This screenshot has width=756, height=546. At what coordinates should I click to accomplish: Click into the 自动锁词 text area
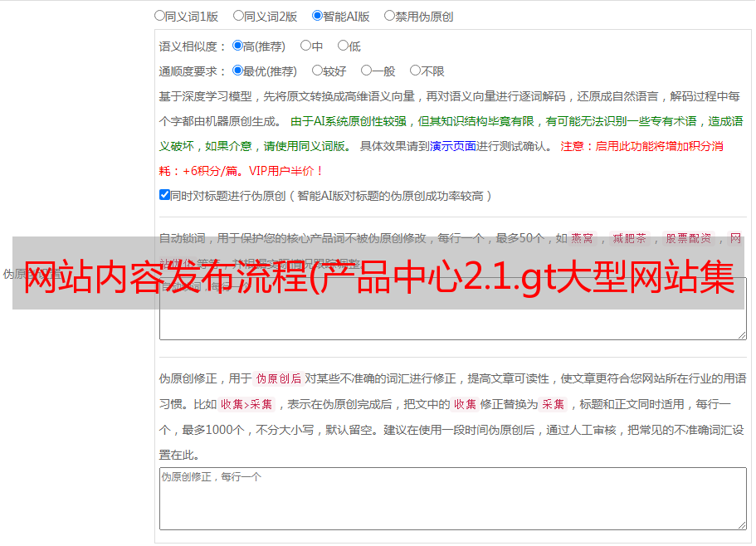point(453,309)
